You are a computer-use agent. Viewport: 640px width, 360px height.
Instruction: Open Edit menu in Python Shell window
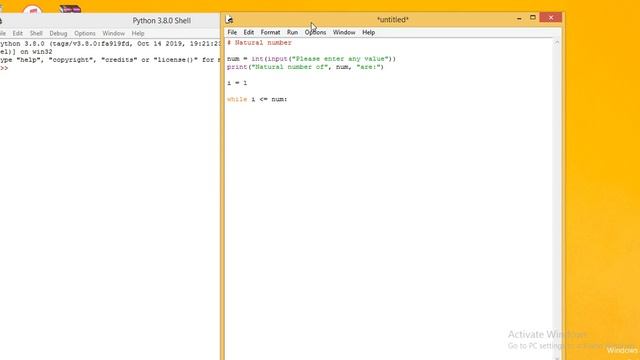click(18, 33)
